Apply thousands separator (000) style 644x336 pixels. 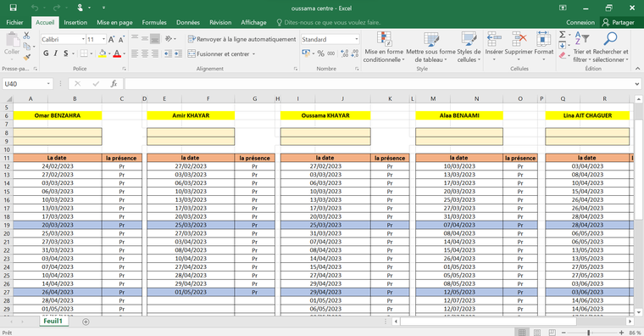coord(331,53)
